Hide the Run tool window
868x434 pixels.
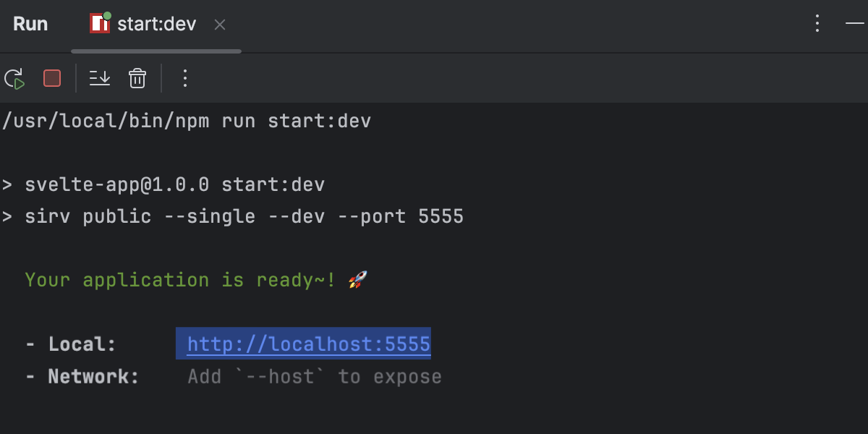[x=854, y=24]
